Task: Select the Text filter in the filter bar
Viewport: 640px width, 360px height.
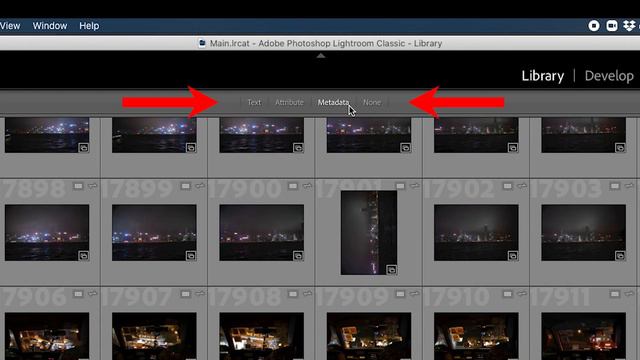Action: coord(254,102)
